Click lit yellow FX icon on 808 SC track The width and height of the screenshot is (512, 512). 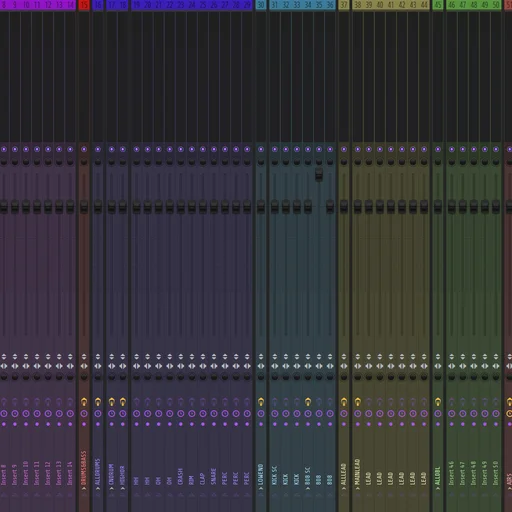[308, 402]
